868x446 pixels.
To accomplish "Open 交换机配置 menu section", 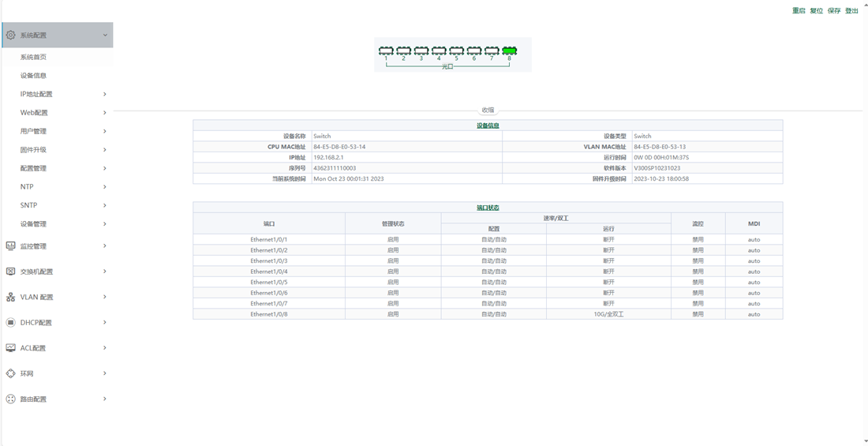I will pyautogui.click(x=57, y=272).
